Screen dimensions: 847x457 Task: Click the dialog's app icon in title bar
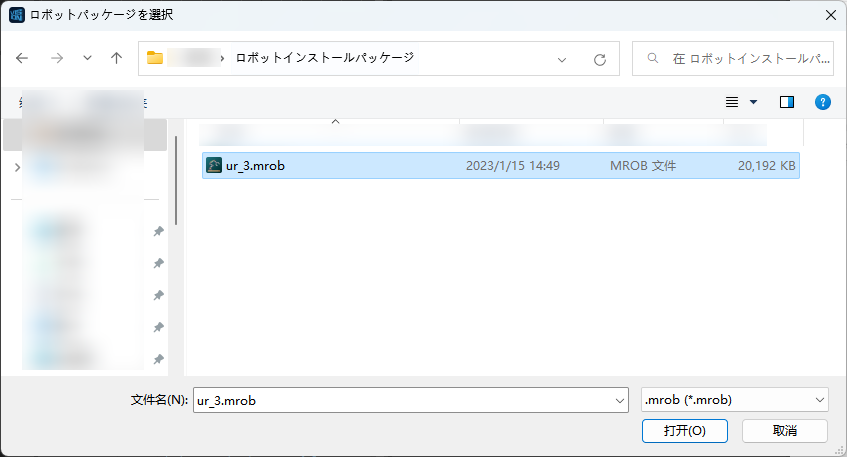17,15
